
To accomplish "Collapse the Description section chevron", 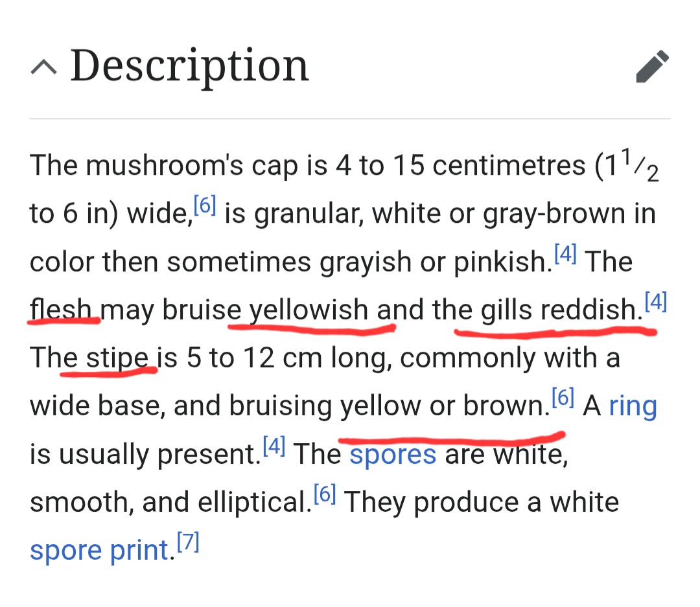I will pyautogui.click(x=43, y=66).
